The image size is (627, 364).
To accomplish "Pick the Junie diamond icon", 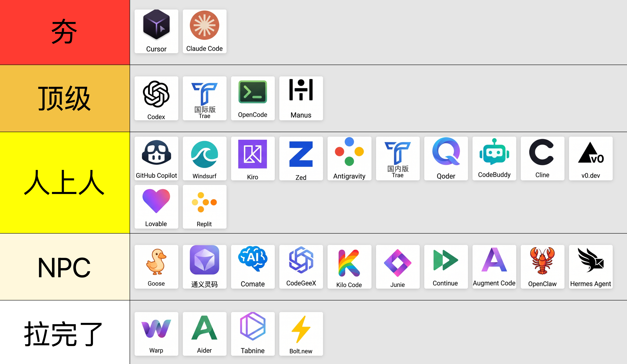I will click(398, 267).
